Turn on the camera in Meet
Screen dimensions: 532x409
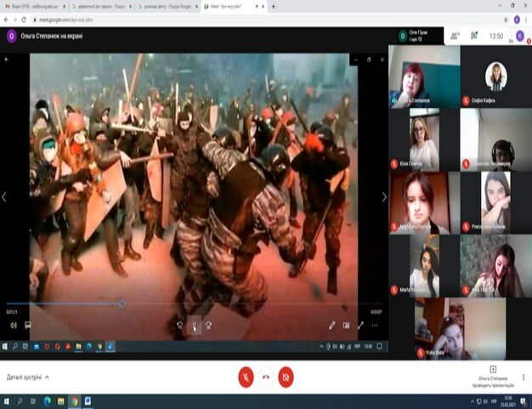click(286, 377)
